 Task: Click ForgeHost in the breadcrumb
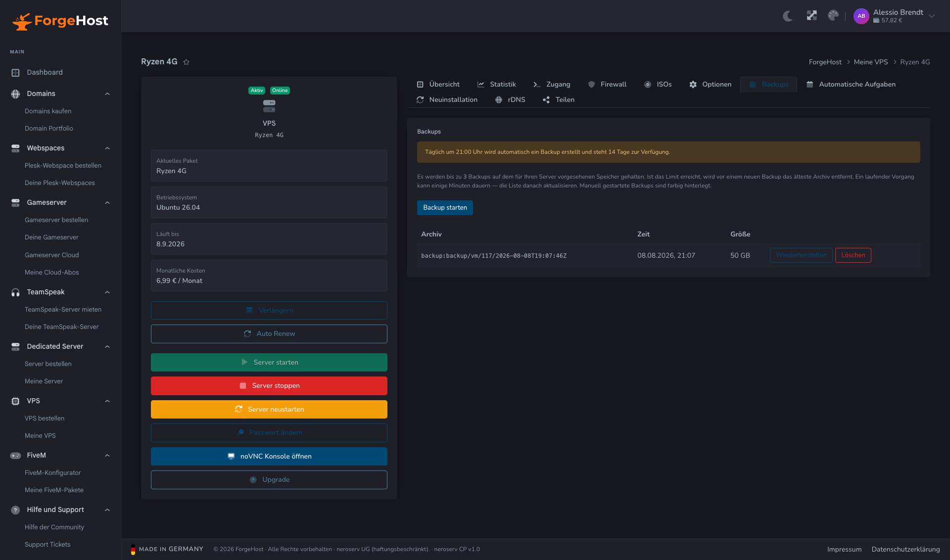pos(825,62)
